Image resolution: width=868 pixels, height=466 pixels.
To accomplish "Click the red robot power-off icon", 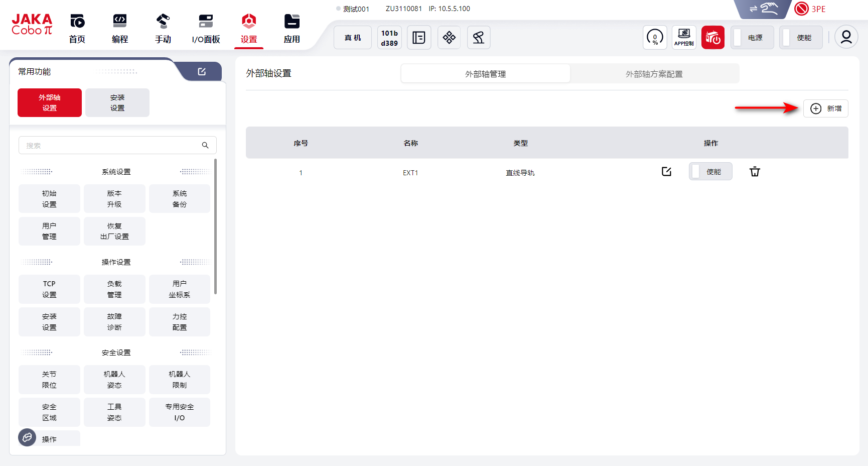I will click(x=712, y=37).
